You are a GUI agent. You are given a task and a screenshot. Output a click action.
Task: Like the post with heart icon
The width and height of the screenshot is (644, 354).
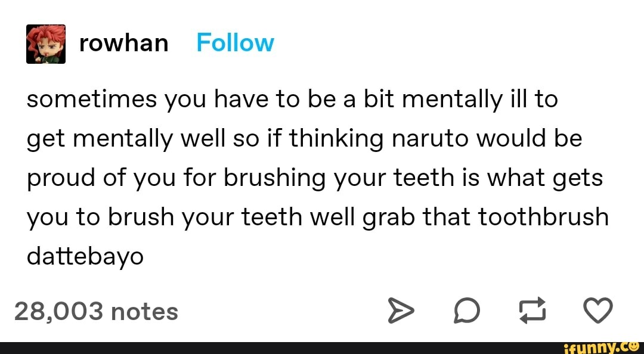pos(597,311)
